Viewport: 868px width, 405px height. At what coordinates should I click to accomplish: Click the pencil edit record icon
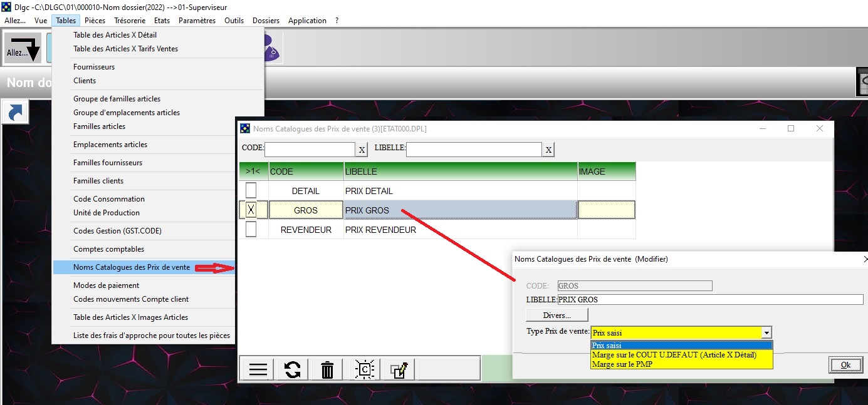tap(399, 369)
